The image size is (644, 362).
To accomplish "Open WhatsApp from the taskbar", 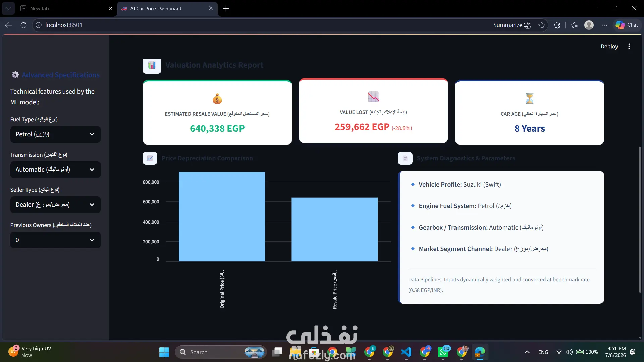I will click(x=443, y=352).
